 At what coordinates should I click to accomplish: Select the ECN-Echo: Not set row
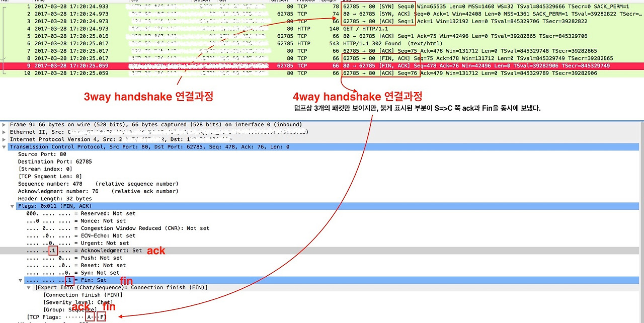(x=81, y=236)
